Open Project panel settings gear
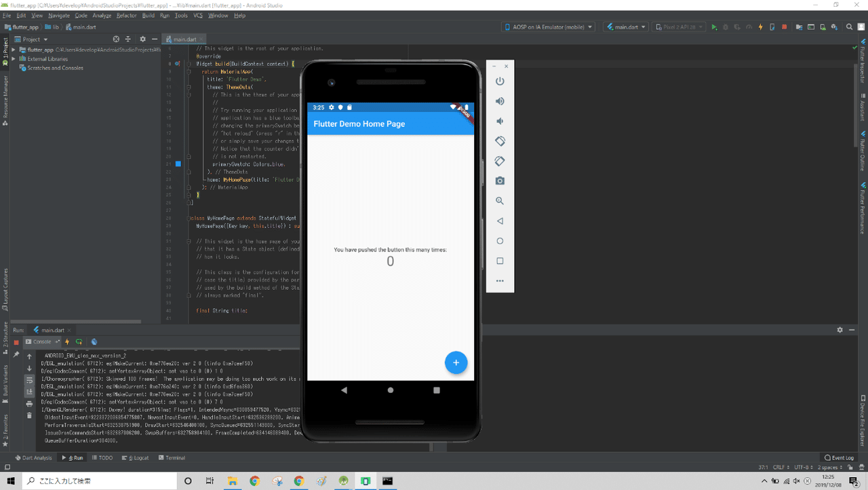 pos(142,39)
